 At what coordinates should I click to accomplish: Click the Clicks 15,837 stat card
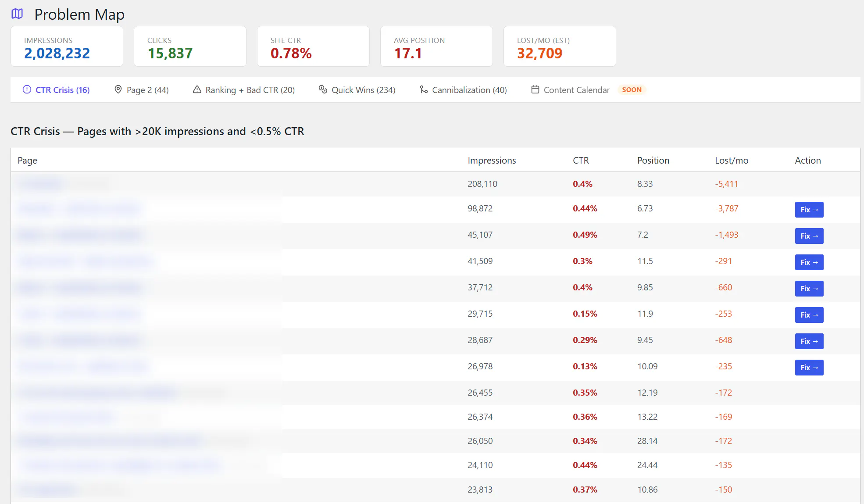pyautogui.click(x=190, y=46)
